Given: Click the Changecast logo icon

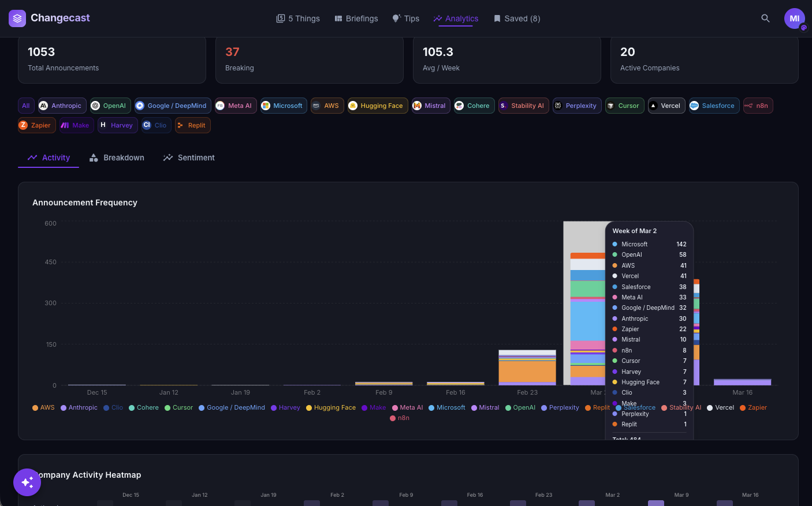Looking at the screenshot, I should click(x=17, y=18).
